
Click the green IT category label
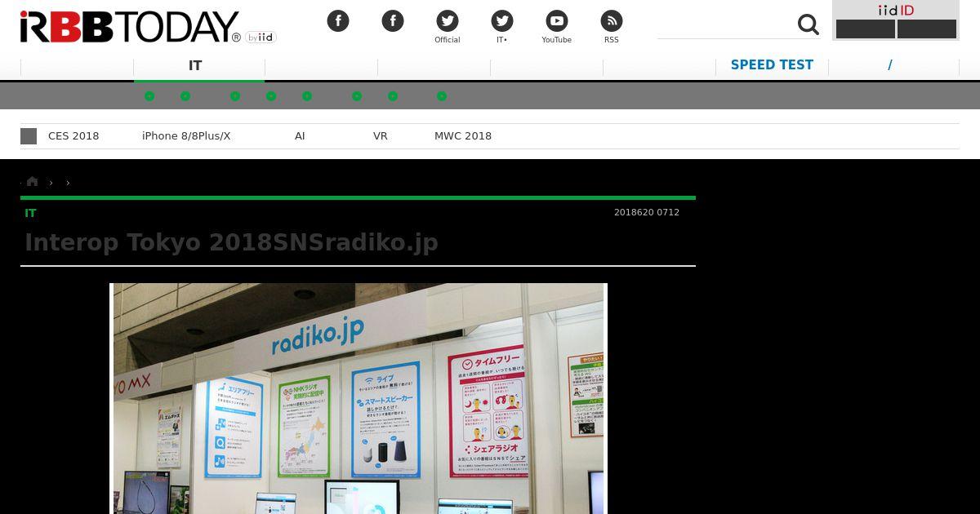[x=30, y=213]
